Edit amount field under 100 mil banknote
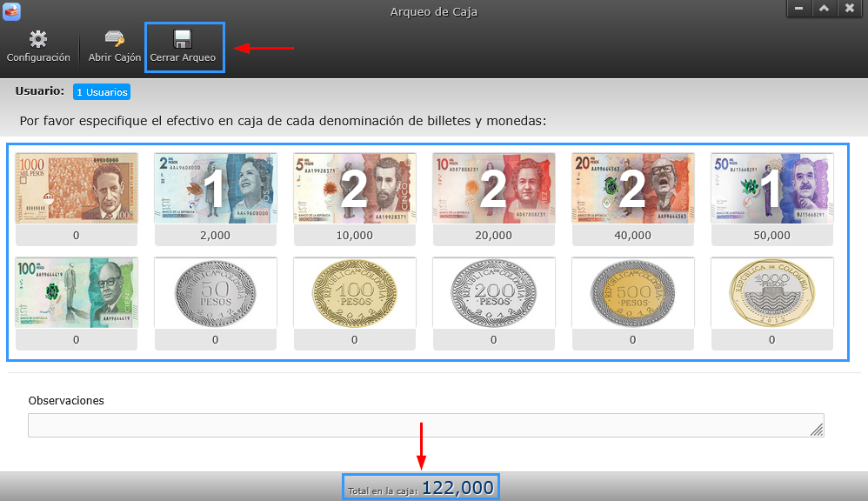Viewport: 868px width, 501px height. click(77, 339)
